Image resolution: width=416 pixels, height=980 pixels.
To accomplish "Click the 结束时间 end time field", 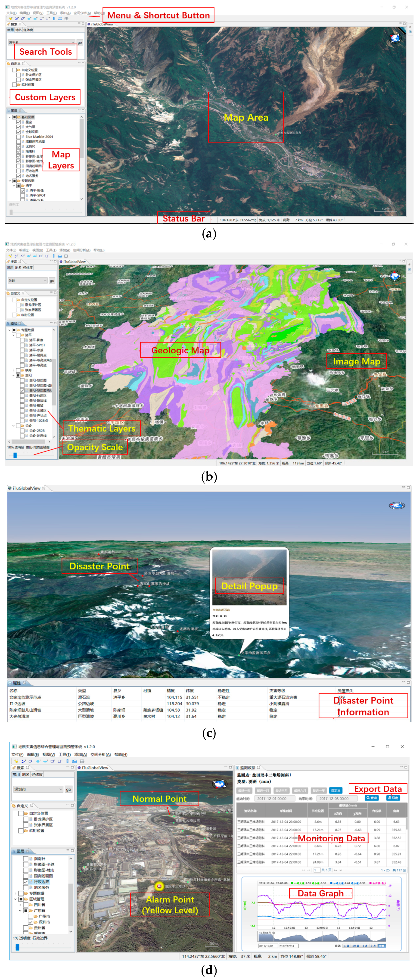I will coord(338,799).
